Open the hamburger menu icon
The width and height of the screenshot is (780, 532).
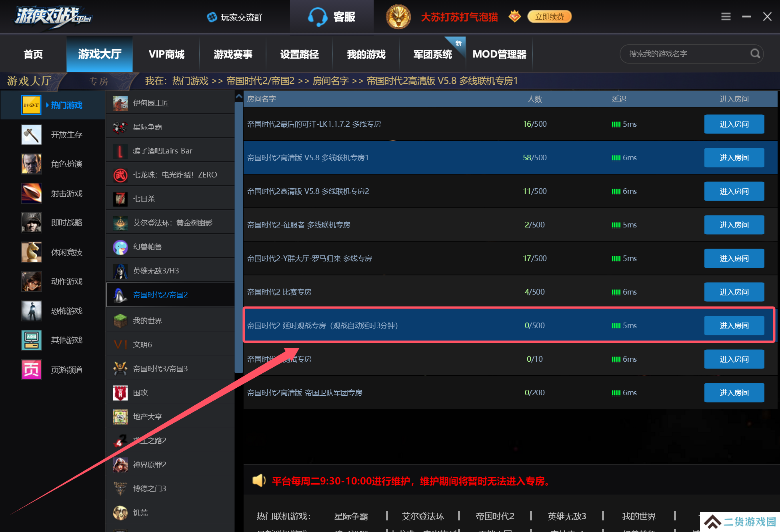(x=726, y=17)
